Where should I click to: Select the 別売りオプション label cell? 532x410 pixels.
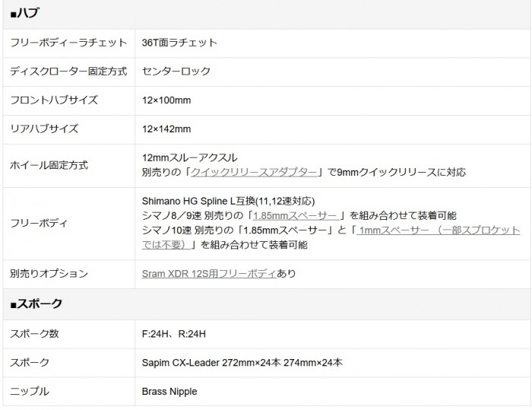[49, 273]
